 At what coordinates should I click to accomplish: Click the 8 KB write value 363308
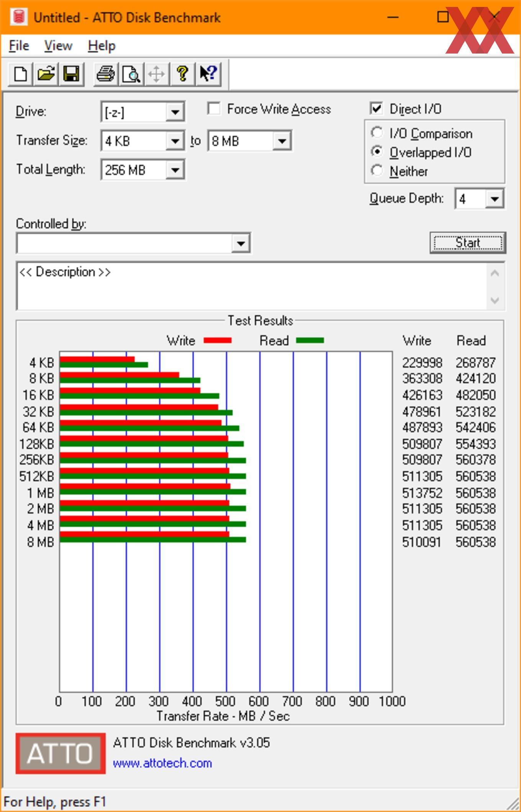pyautogui.click(x=422, y=378)
